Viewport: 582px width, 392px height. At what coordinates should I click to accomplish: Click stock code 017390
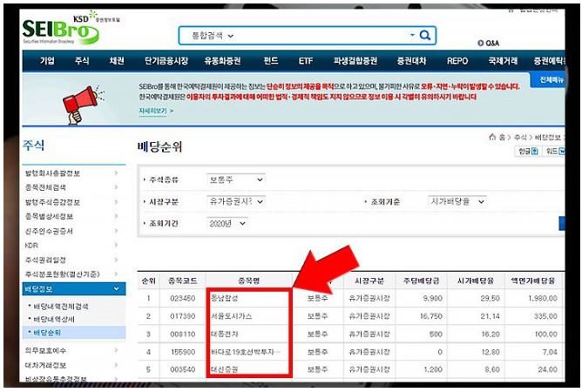(183, 316)
